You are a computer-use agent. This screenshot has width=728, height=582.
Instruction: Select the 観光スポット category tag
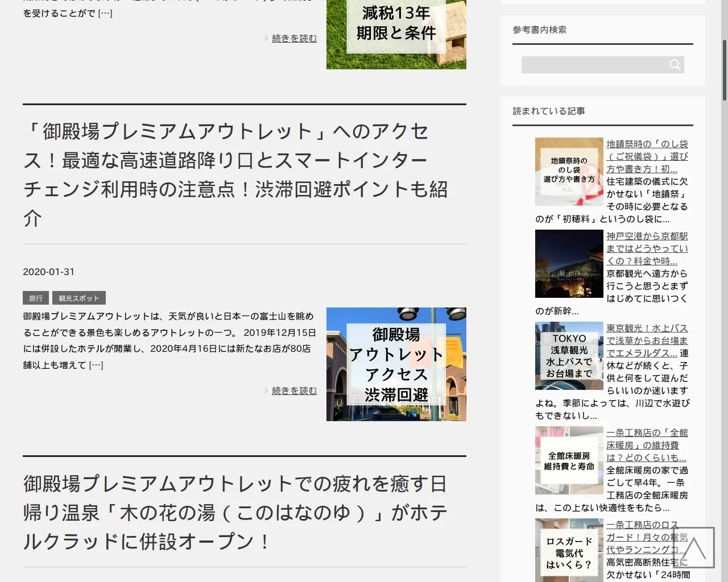tap(79, 298)
